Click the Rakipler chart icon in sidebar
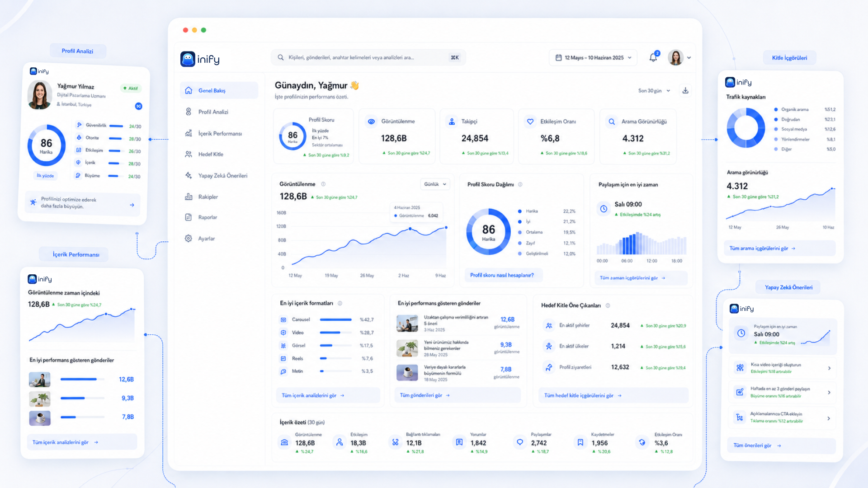Viewport: 868px width, 488px height. tap(189, 197)
